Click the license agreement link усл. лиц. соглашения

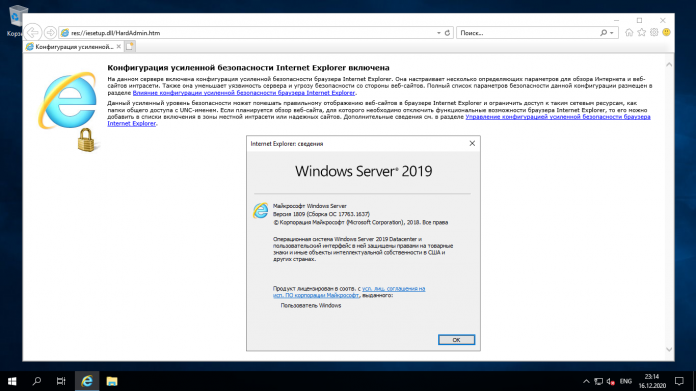393,288
